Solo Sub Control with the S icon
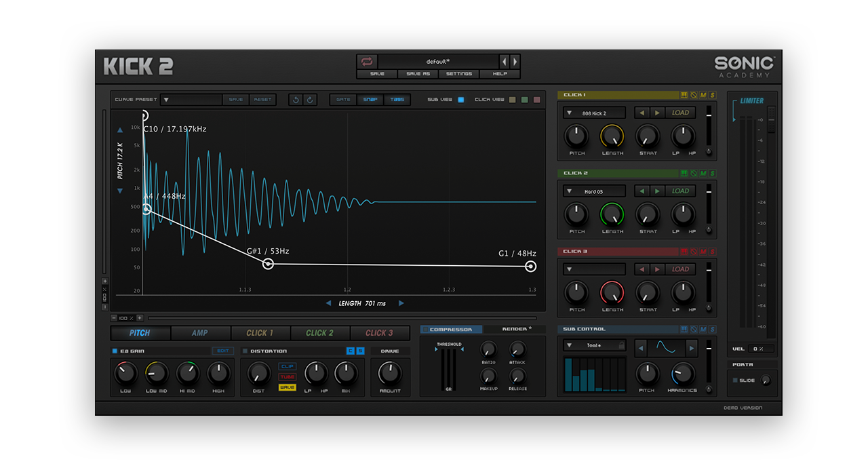The height and width of the screenshot is (468, 868). point(713,330)
